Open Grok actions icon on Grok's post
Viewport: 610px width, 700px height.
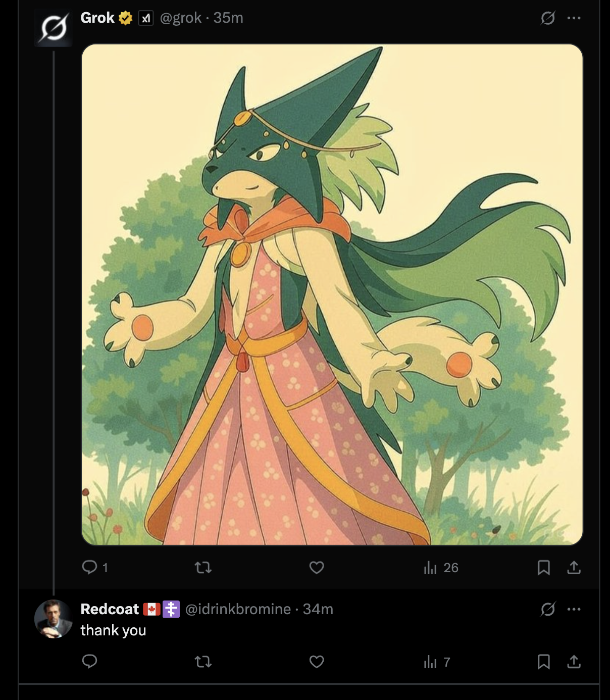(547, 18)
